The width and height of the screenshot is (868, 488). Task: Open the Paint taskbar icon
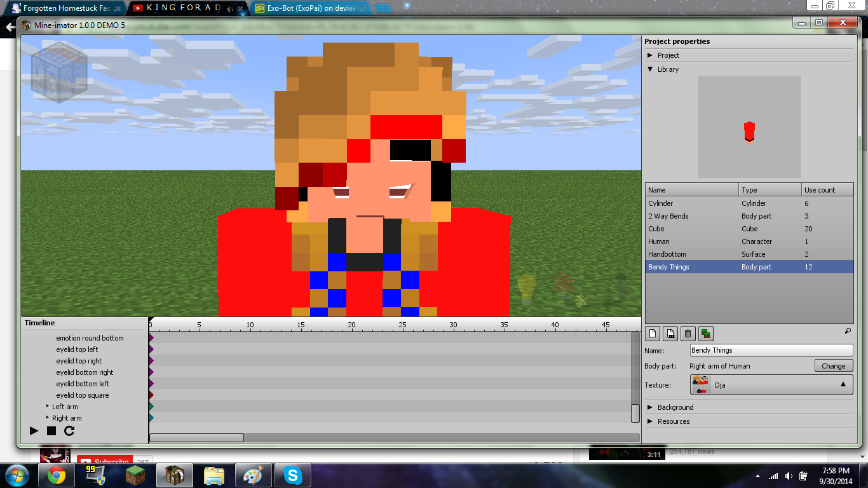click(x=253, y=475)
